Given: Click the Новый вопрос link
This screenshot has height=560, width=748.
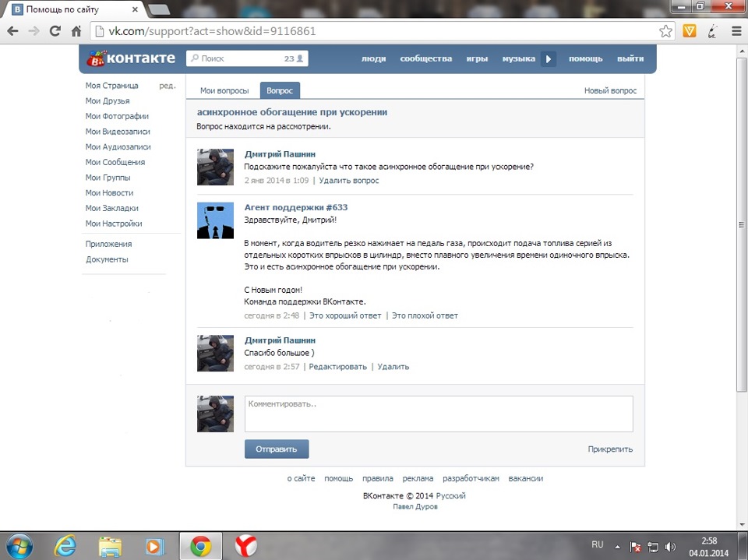Looking at the screenshot, I should (x=610, y=90).
